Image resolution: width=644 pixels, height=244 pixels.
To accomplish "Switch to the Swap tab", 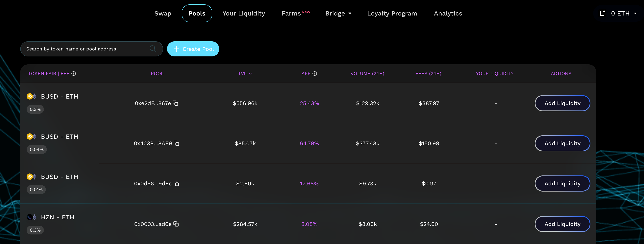I will (163, 14).
